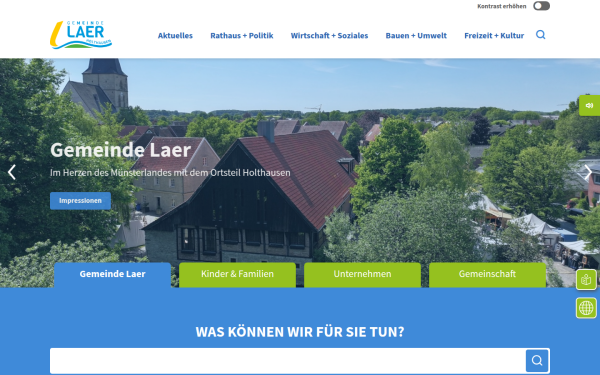The height and width of the screenshot is (375, 600).
Task: Open the header search magnifier icon
Action: tap(540, 35)
